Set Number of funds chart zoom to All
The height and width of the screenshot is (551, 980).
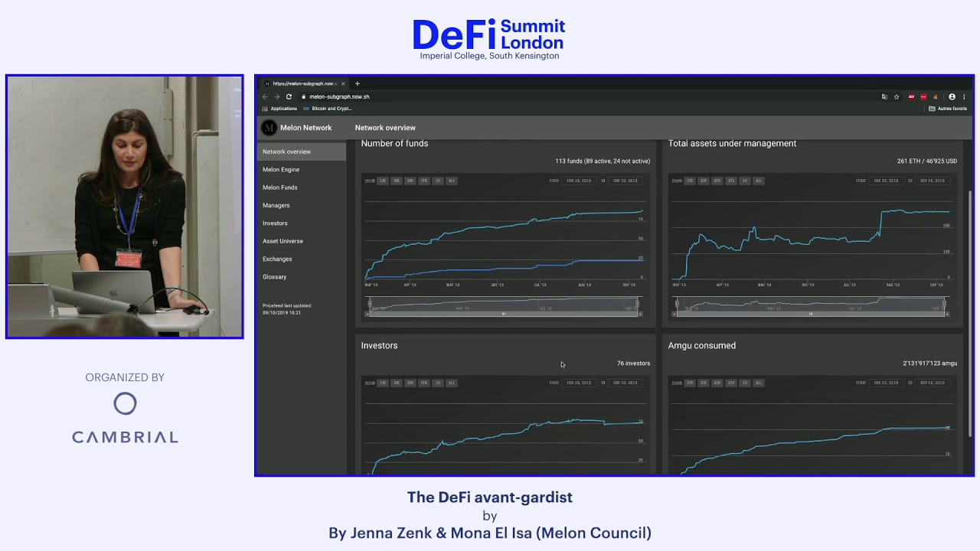(452, 181)
